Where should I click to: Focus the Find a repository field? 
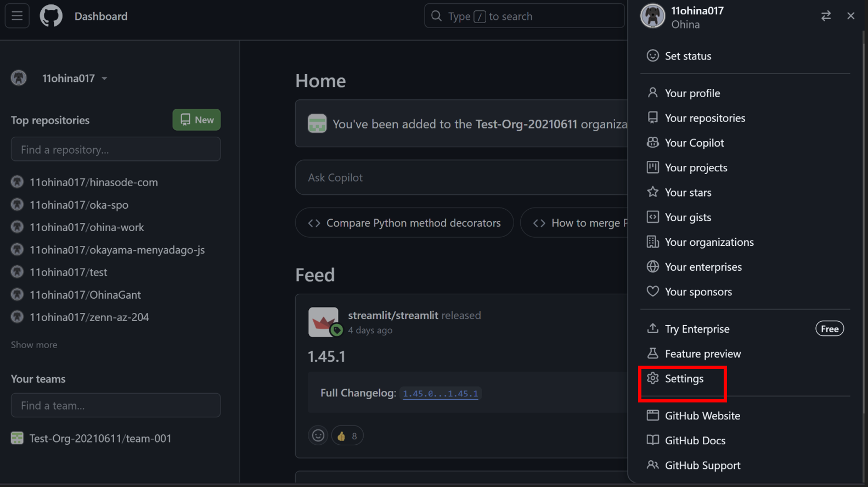(116, 149)
